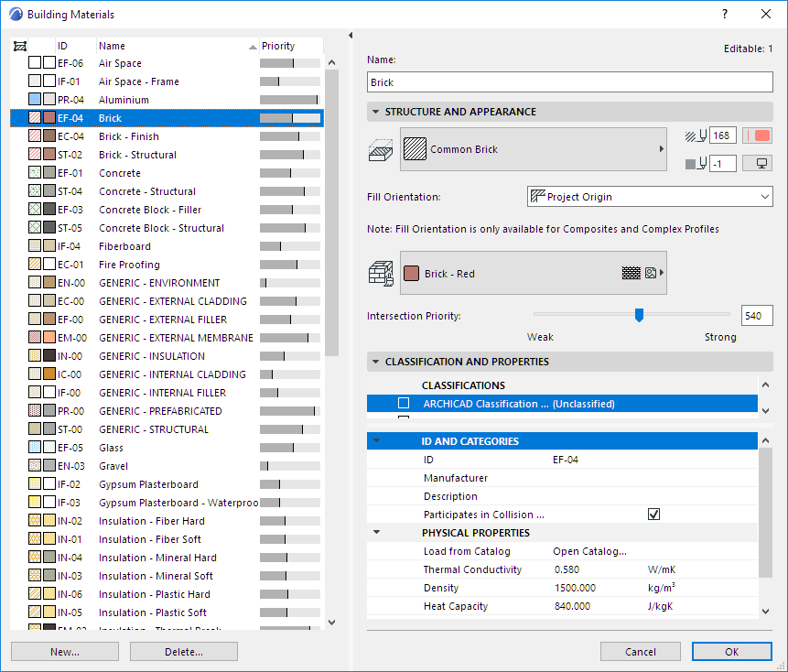Click the Brick - Red surface color swatch
The image size is (788, 672).
coord(411,274)
